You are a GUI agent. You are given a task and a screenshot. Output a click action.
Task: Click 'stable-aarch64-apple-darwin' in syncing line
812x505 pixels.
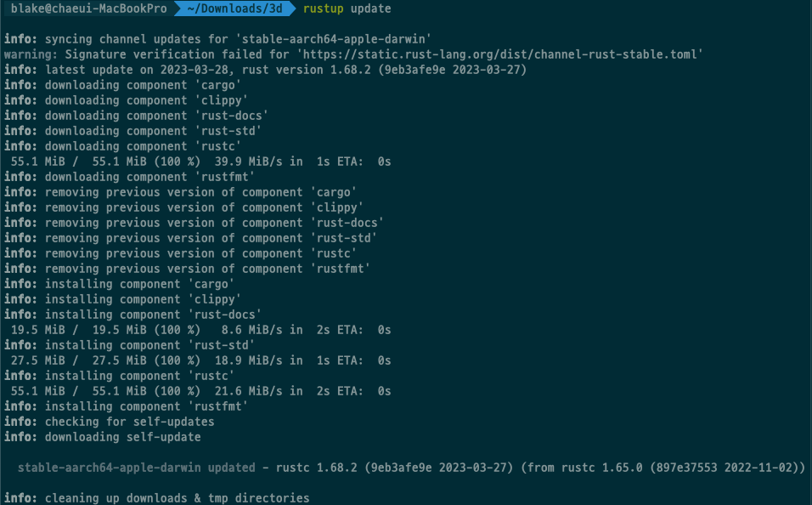tap(334, 39)
